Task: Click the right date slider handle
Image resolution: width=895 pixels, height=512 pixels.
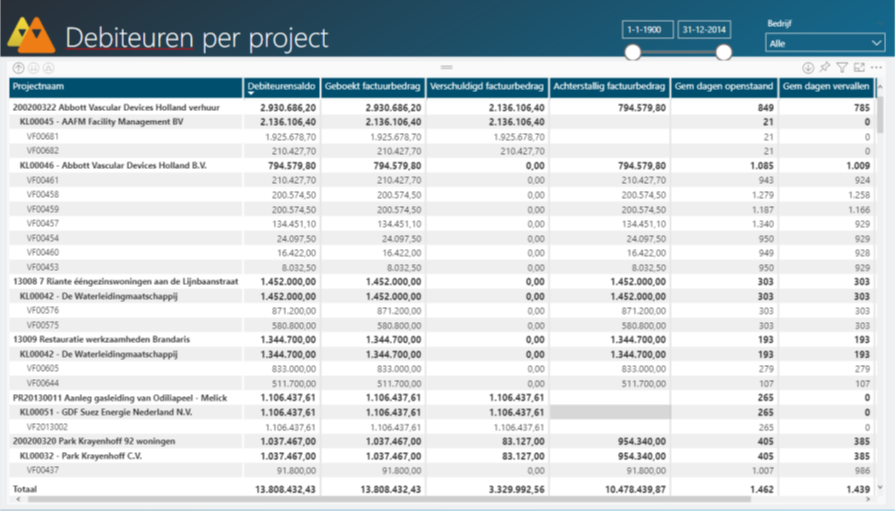Action: click(x=723, y=53)
